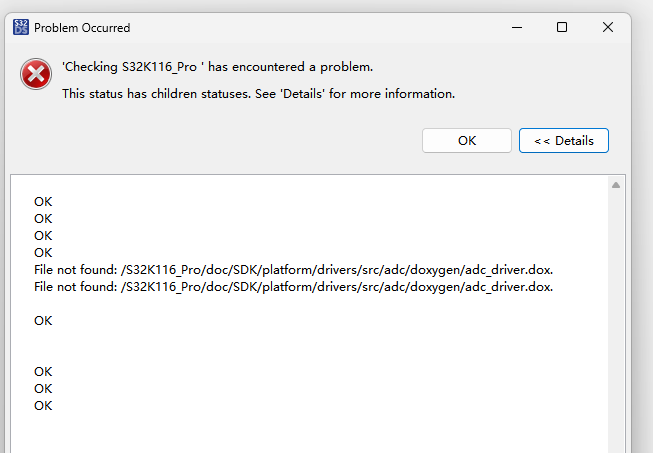
Task: Click the third OK entry in details
Action: click(x=43, y=236)
